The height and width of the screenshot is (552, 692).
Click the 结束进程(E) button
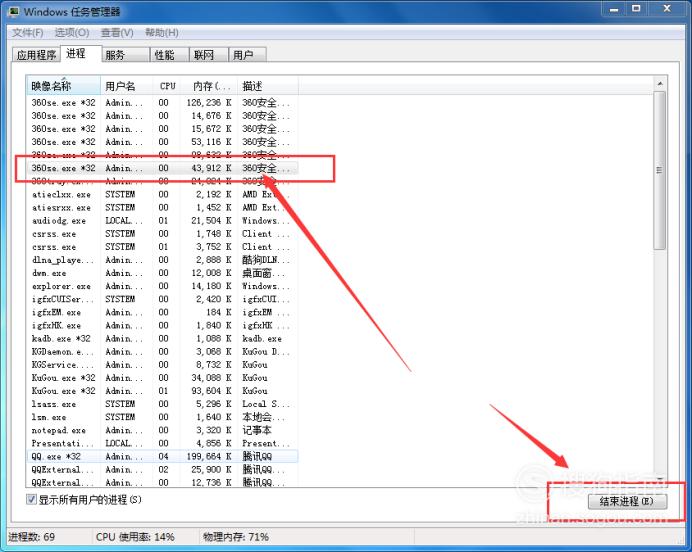coord(627,501)
